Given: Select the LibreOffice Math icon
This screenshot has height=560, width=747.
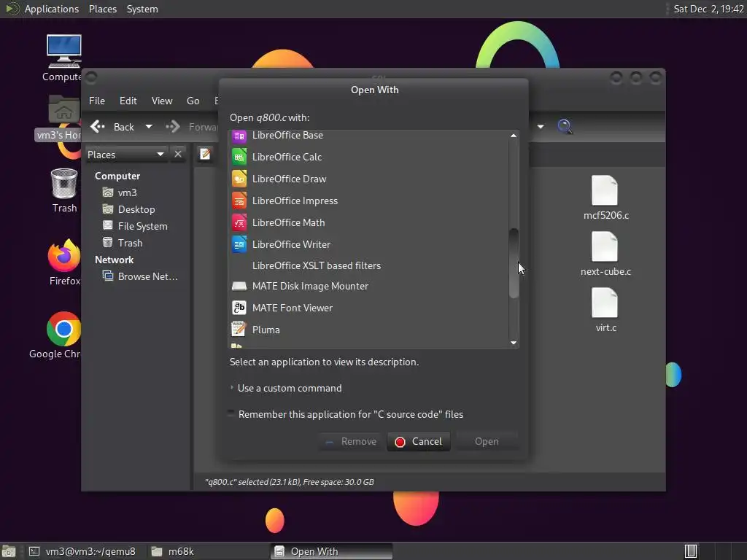Looking at the screenshot, I should click(x=239, y=223).
